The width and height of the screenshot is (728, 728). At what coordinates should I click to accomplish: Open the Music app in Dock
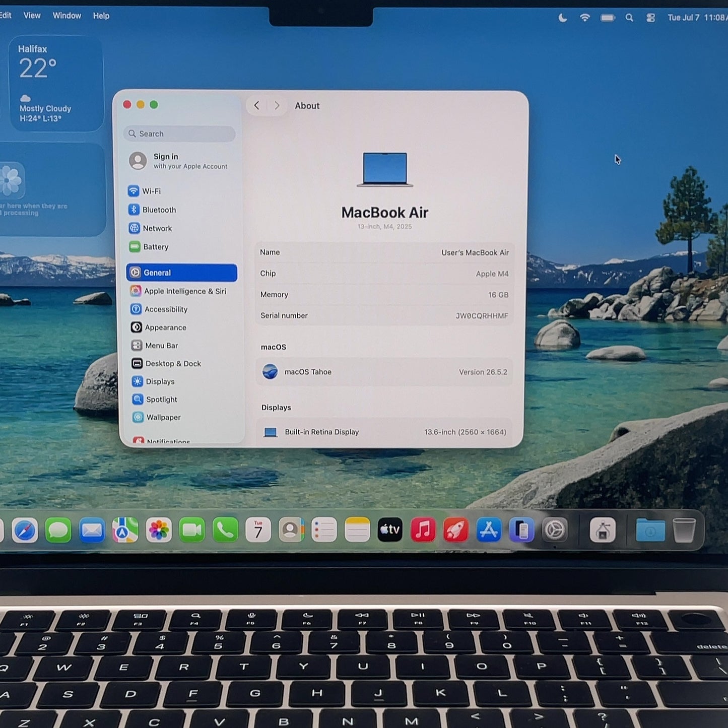tap(423, 530)
